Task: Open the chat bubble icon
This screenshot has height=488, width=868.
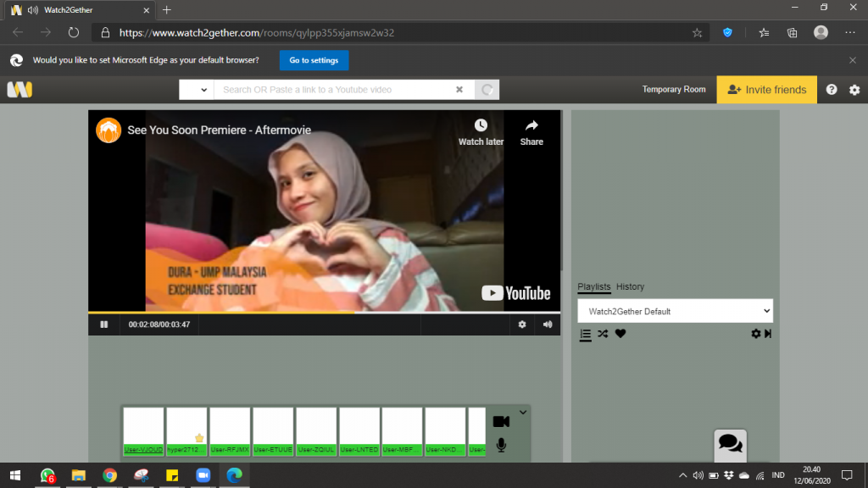Action: pos(730,443)
